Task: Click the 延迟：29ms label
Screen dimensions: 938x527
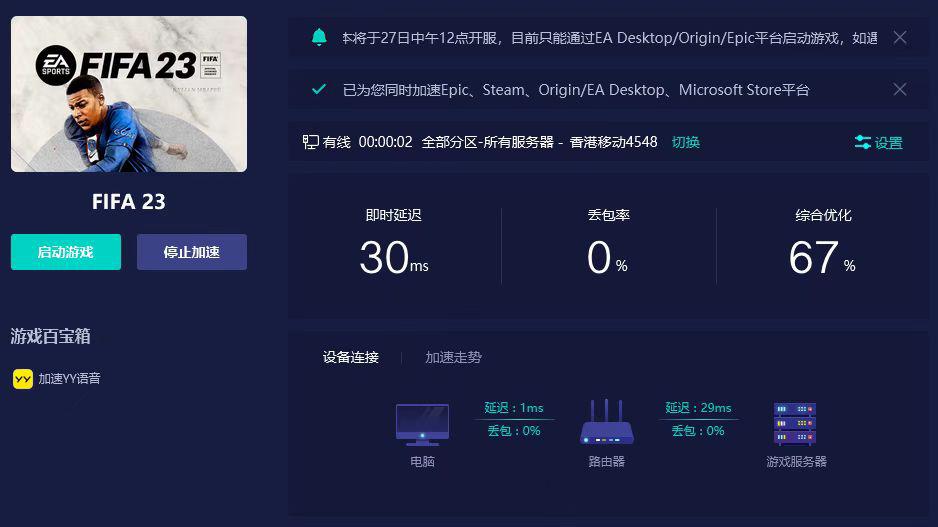Action: [x=698, y=407]
